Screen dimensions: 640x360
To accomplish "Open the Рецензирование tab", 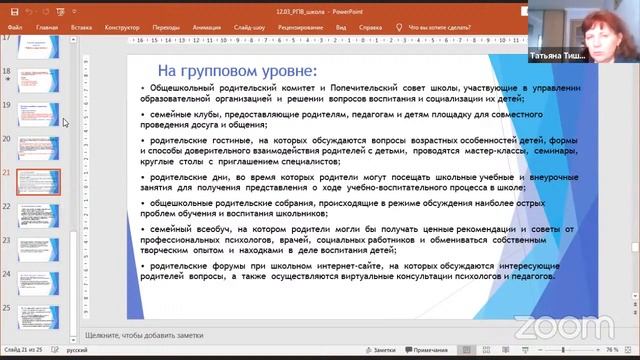I will (x=300, y=27).
